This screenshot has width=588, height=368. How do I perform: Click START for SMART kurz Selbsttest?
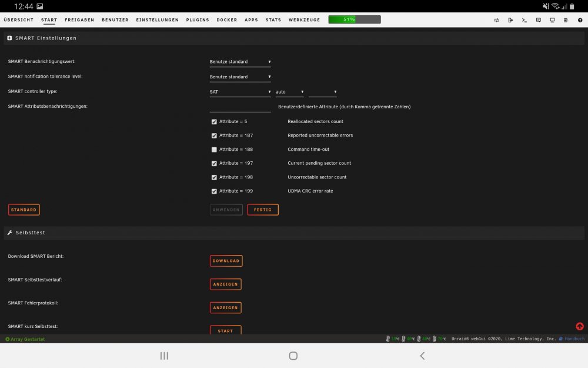click(225, 330)
